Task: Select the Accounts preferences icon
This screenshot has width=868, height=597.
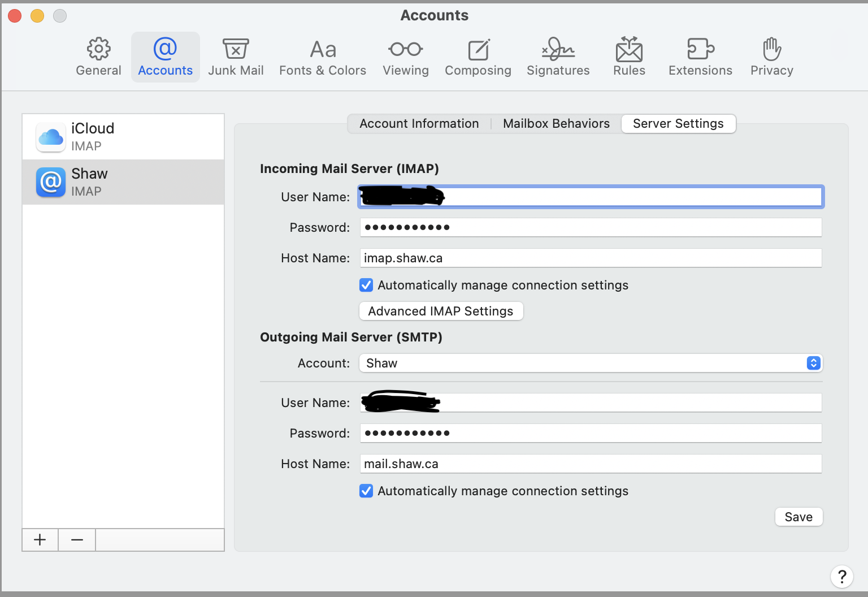Action: tap(165, 57)
